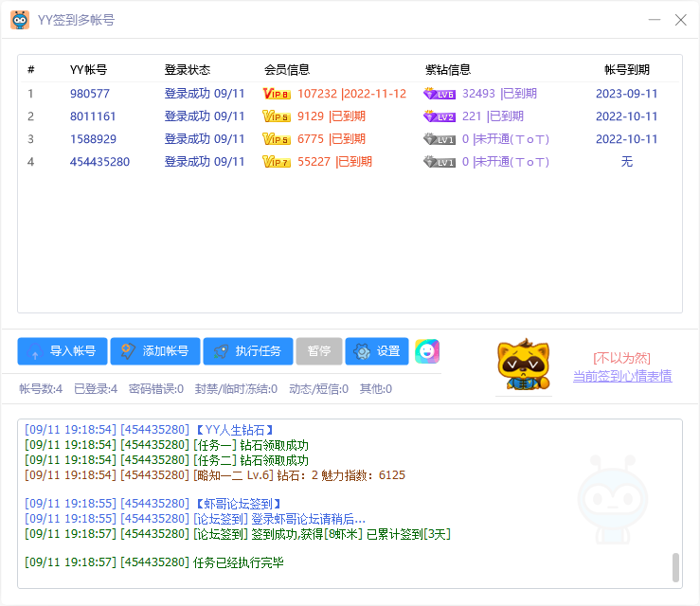The height and width of the screenshot is (606, 700).
Task: Click the raccoon mood mascot image
Action: pyautogui.click(x=524, y=365)
